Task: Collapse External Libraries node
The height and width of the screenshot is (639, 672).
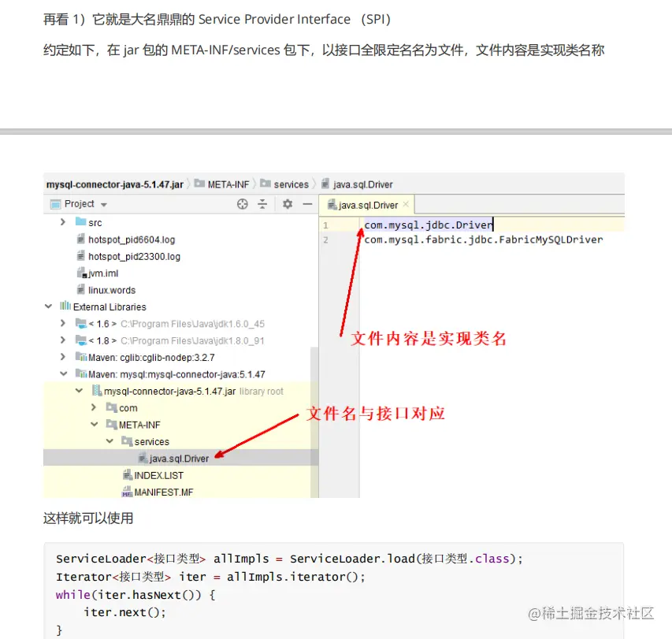Action: point(48,306)
